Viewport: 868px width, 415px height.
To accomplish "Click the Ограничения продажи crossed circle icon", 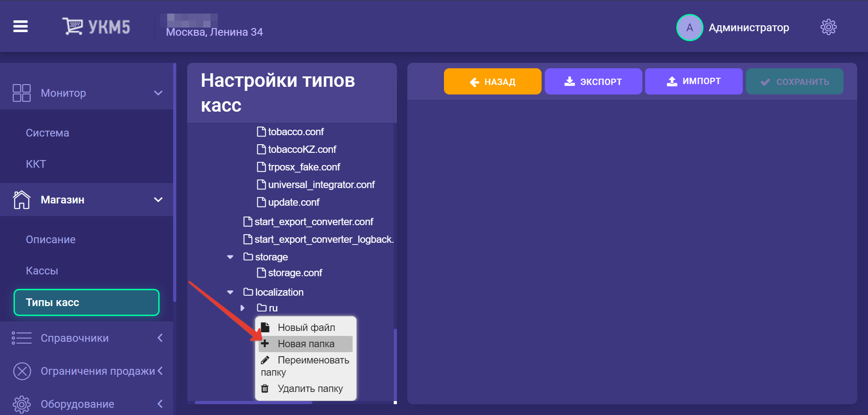I will (x=22, y=371).
